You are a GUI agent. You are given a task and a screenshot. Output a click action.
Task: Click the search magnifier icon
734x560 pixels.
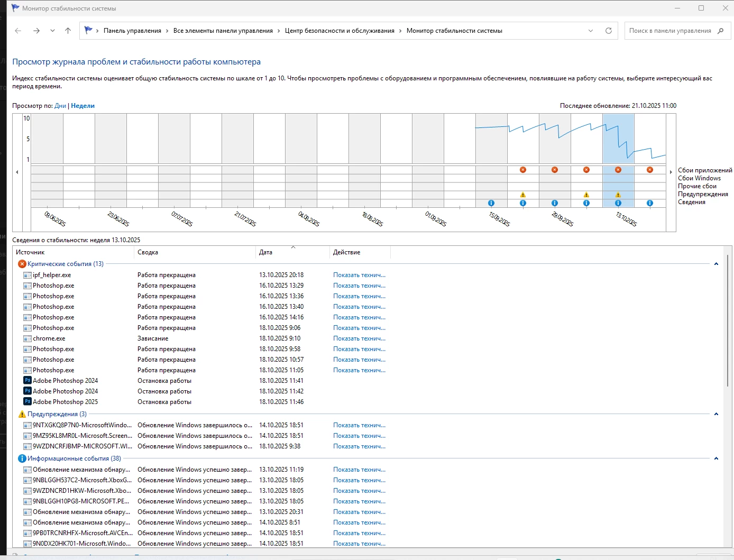tap(720, 31)
